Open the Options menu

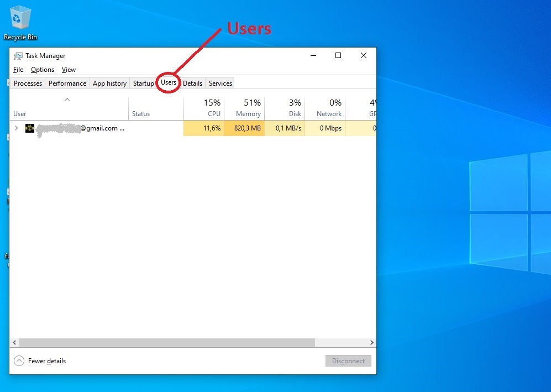[43, 70]
